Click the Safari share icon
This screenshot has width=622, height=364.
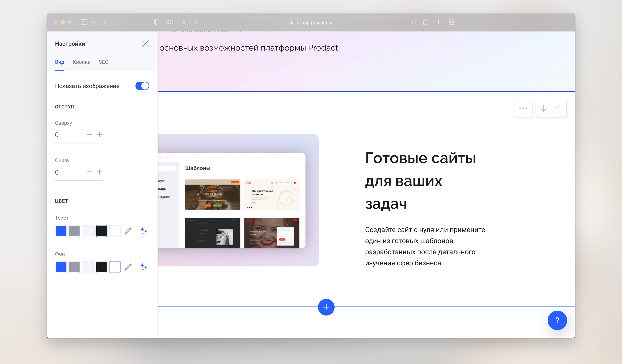[426, 22]
